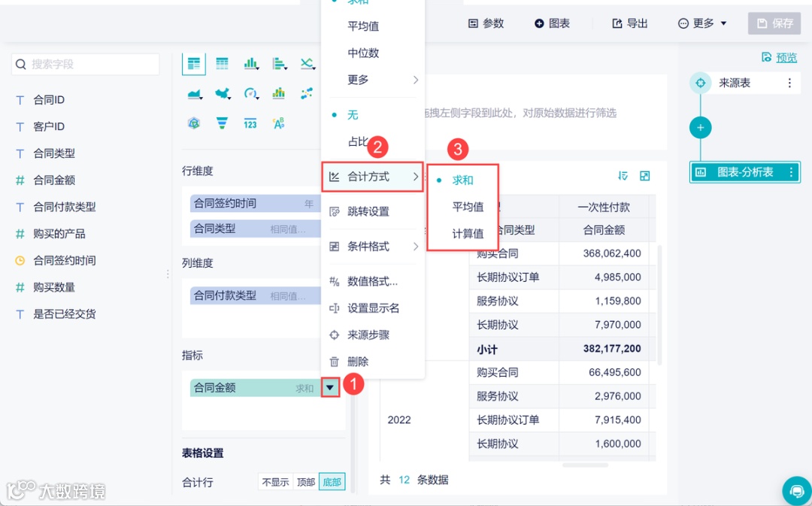Select the gauge chart type
Viewport: 812px width, 506px height.
point(250,92)
